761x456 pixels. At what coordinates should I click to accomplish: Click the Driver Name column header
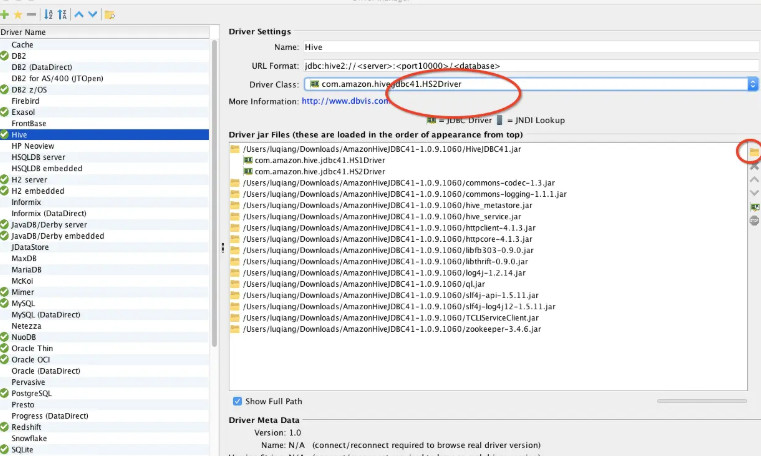[x=105, y=32]
